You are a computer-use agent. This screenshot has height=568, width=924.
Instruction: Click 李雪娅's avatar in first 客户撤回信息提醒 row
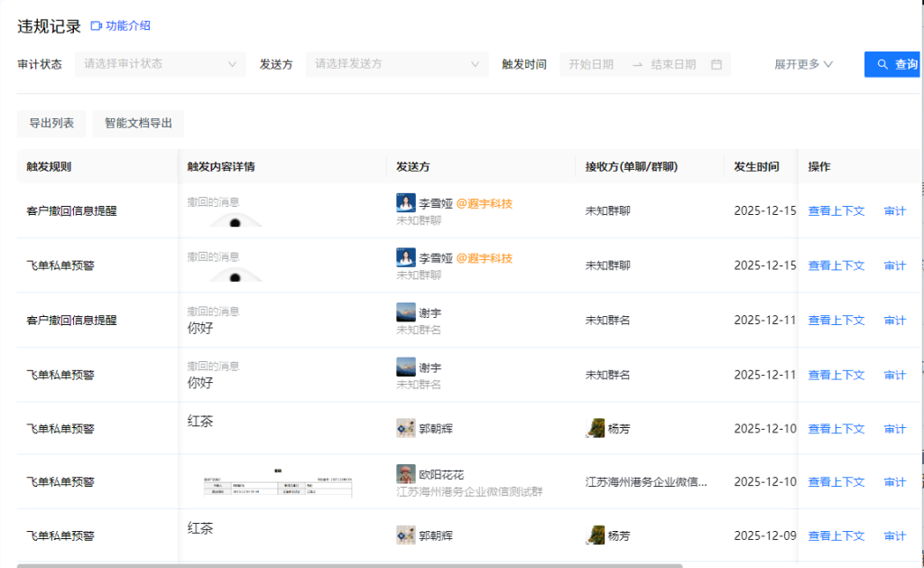[x=406, y=203]
